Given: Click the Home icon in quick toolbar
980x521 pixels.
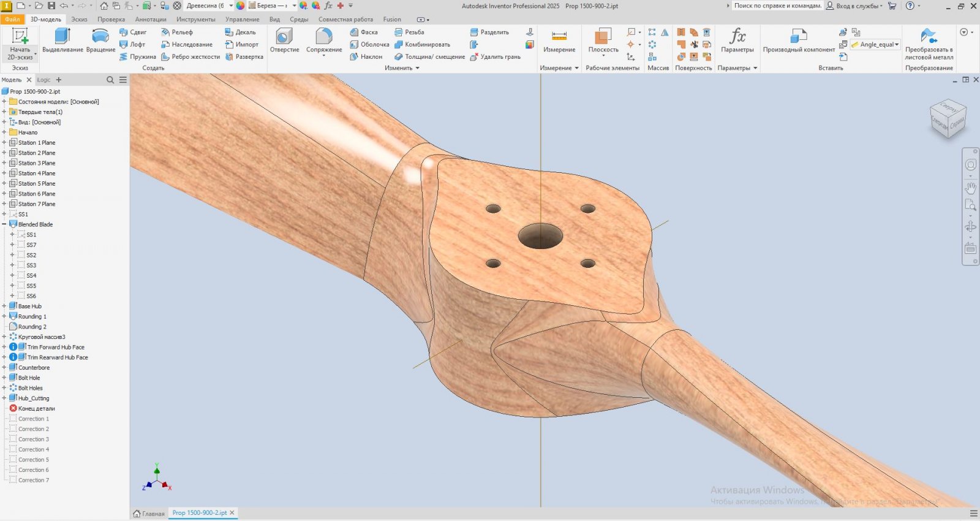Looking at the screenshot, I should point(104,6).
